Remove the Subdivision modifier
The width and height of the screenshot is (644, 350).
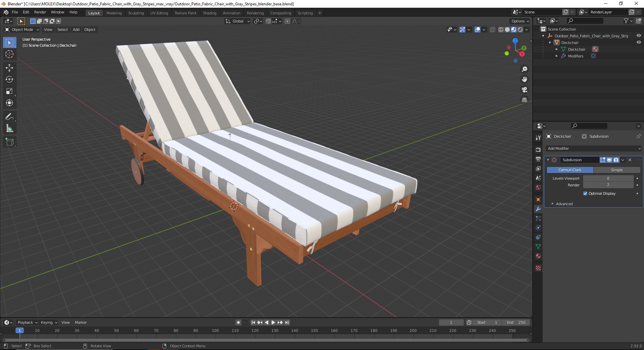coord(630,160)
